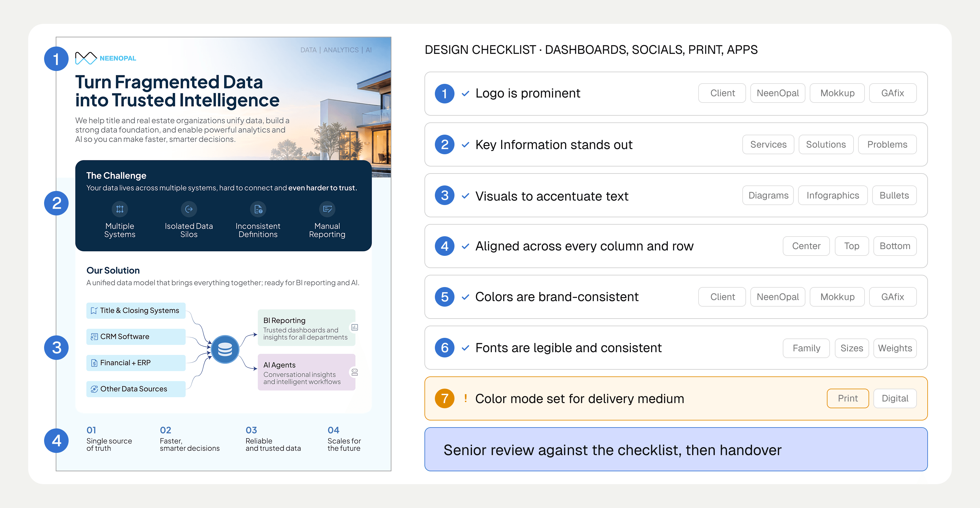Select the Center alignment tag

click(x=806, y=246)
